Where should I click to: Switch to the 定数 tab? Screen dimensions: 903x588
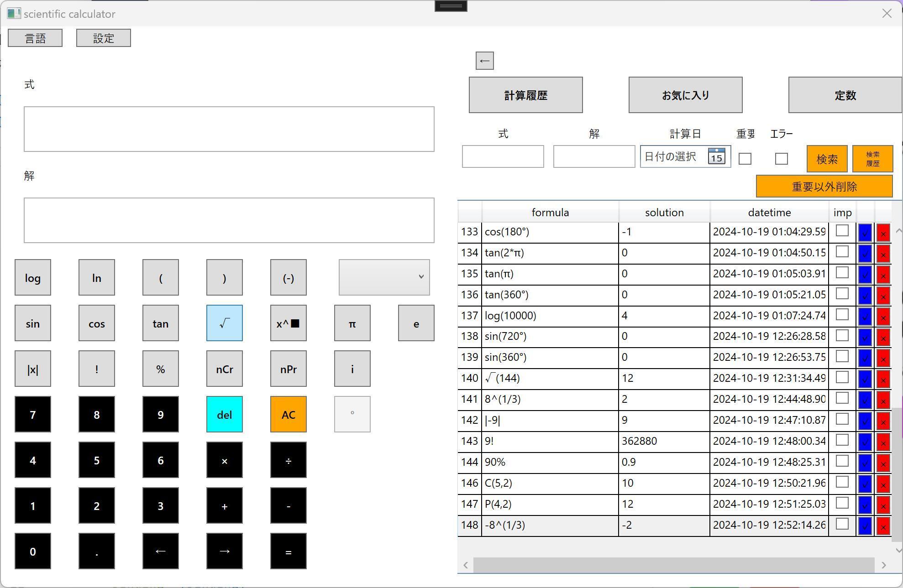(x=845, y=95)
